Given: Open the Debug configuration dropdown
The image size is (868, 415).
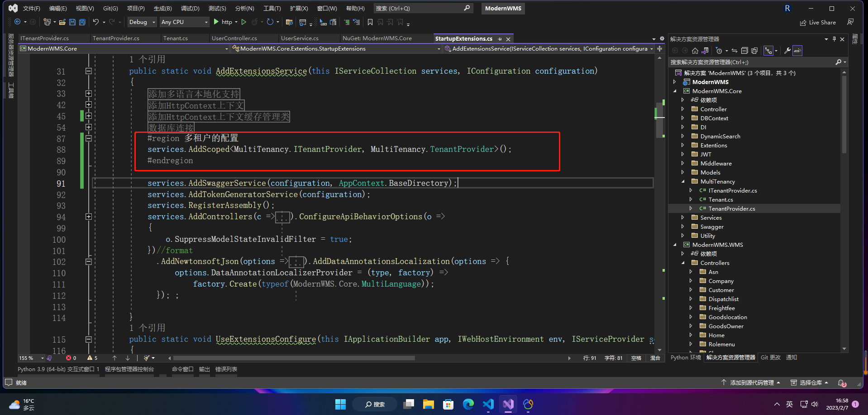Looking at the screenshot, I should point(142,22).
